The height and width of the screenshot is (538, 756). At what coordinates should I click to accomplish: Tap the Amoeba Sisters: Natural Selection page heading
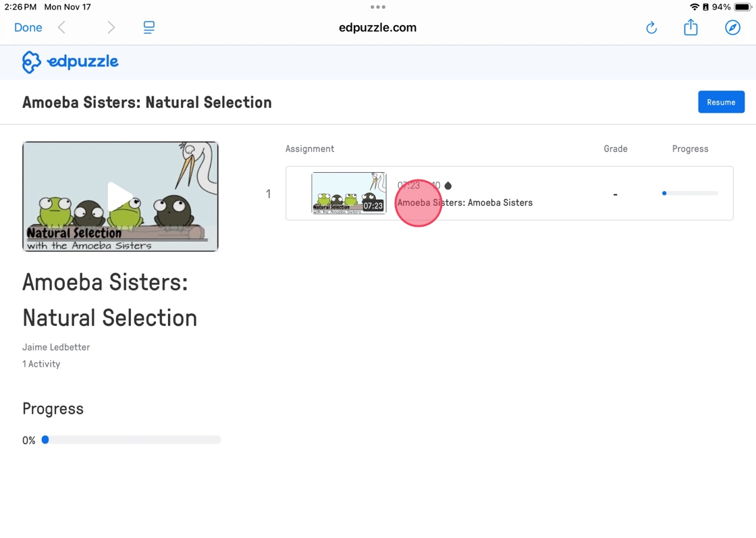point(147,102)
